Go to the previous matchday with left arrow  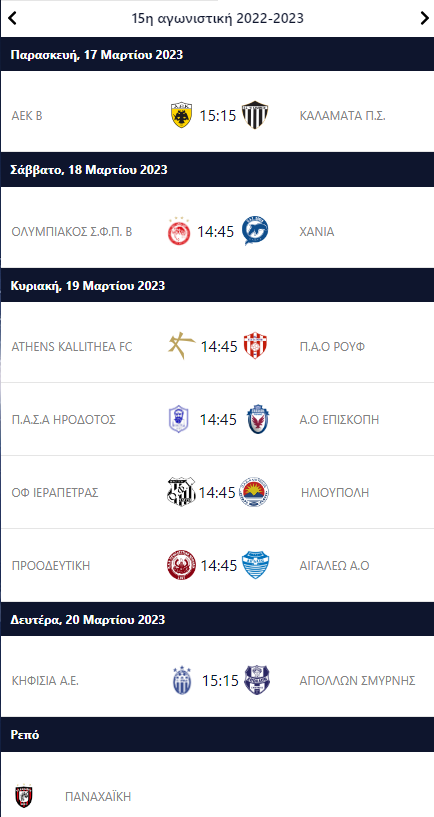(x=13, y=18)
